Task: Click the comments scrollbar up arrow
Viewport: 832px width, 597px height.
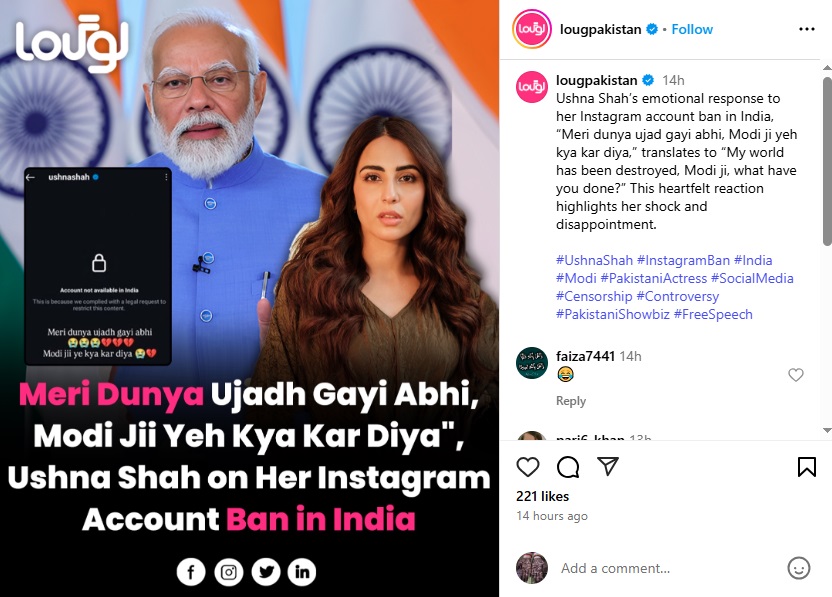Action: [x=827, y=68]
